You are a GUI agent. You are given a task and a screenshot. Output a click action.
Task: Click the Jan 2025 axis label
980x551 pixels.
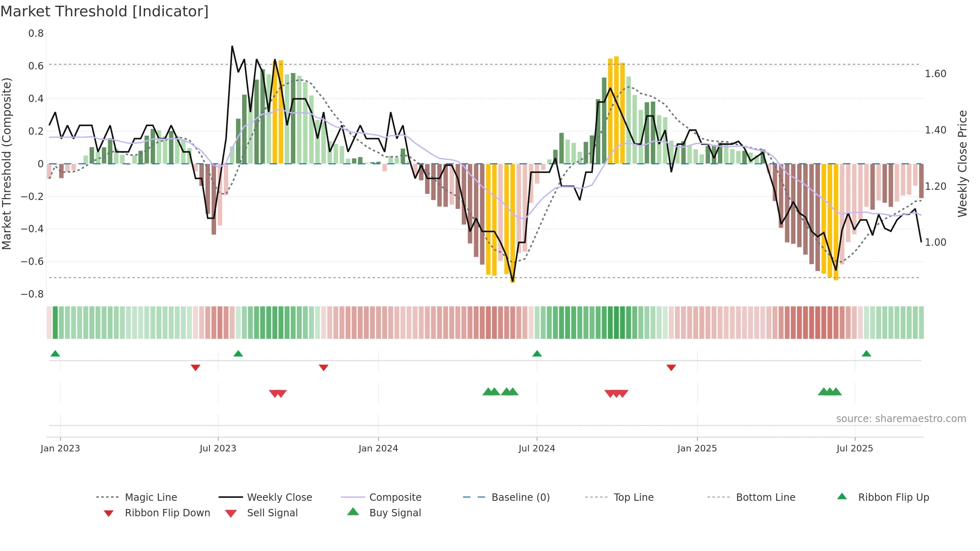pyautogui.click(x=697, y=449)
